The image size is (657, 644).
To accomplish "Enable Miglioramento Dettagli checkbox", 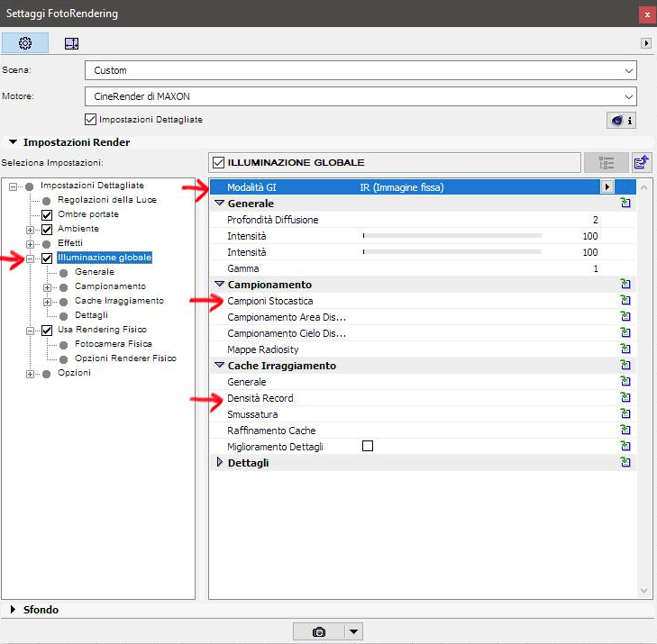I will pyautogui.click(x=367, y=447).
